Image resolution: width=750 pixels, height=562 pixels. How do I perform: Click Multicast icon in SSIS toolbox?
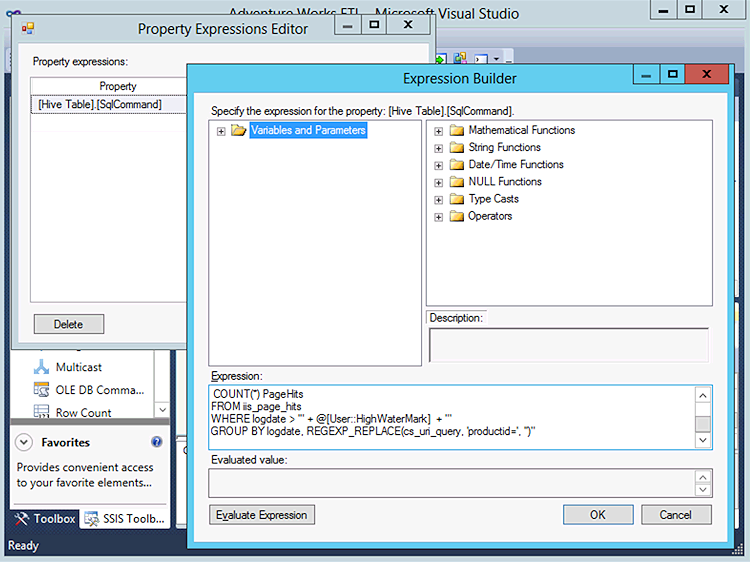tap(42, 367)
